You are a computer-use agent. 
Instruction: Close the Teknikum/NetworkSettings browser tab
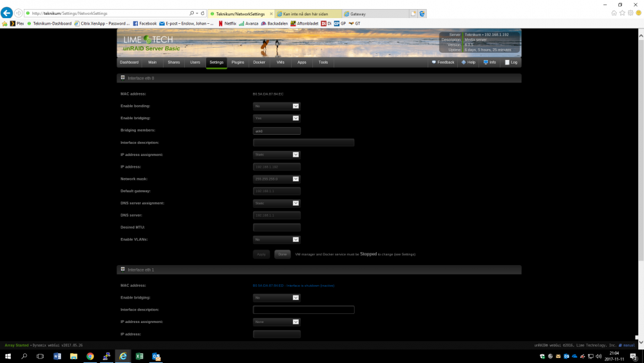(271, 14)
